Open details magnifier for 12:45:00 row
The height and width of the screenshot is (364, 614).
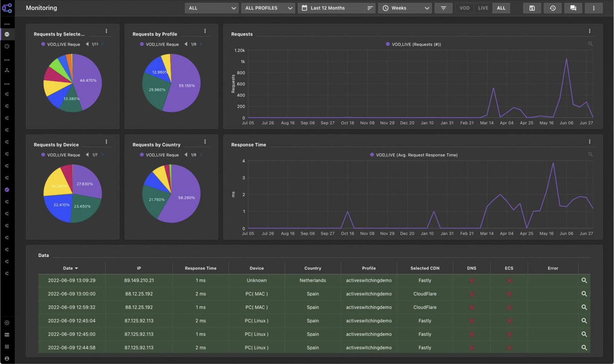(x=584, y=334)
